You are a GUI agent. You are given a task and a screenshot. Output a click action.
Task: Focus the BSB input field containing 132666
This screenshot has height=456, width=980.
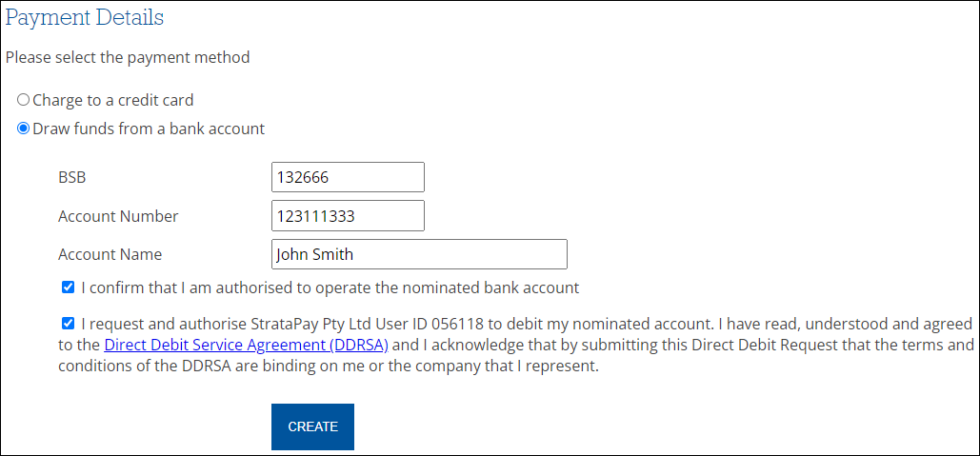tap(349, 177)
